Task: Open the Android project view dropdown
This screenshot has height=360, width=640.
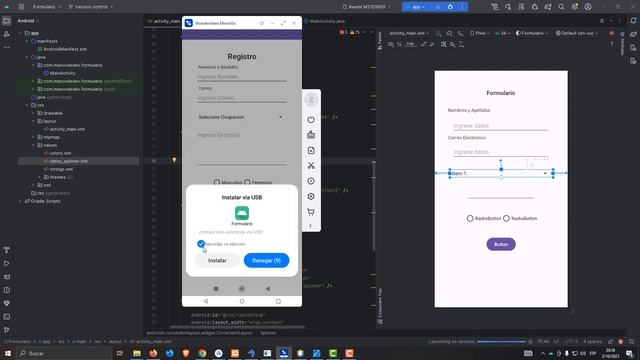Action: coord(28,21)
